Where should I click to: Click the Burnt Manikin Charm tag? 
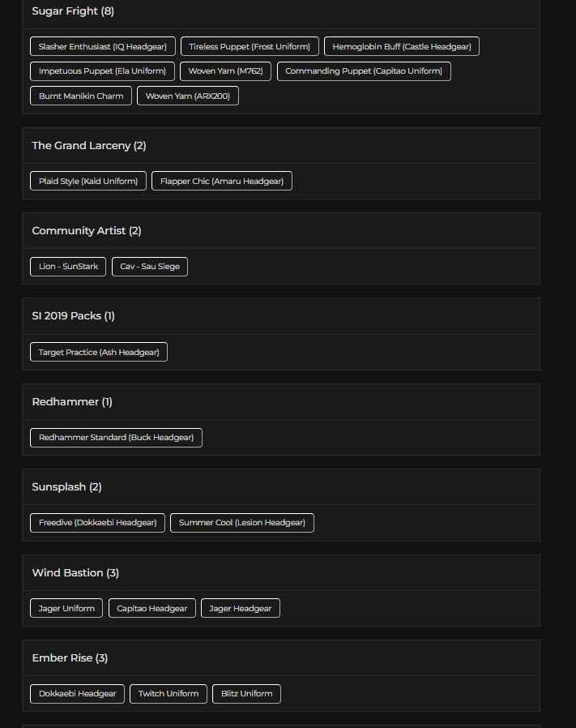[81, 96]
